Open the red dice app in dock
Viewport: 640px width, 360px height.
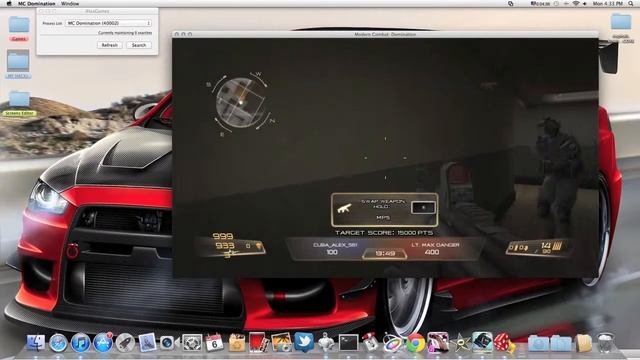(504, 342)
